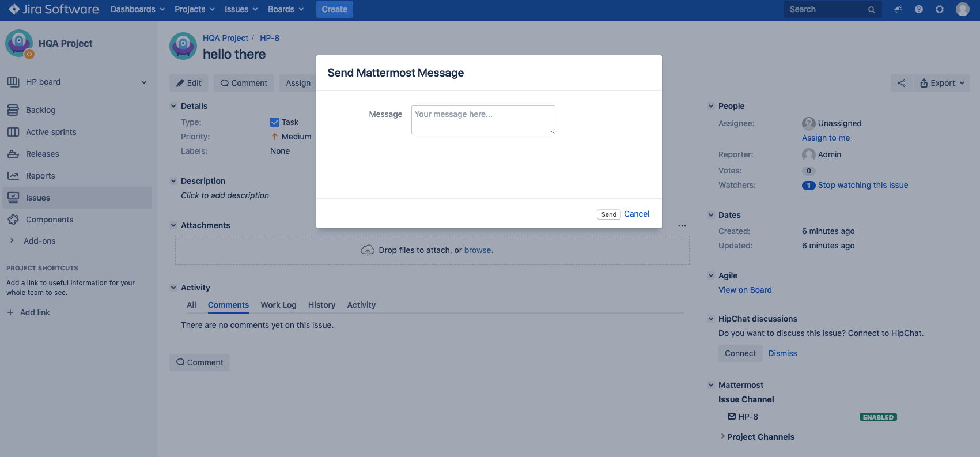This screenshot has width=980, height=457.
Task: Click the HP-8 envelope channel icon
Action: pyautogui.click(x=732, y=416)
